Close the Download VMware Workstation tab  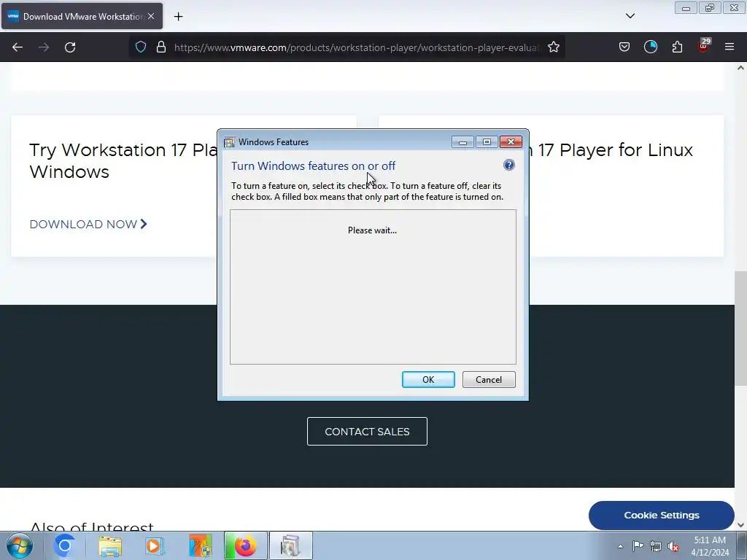coord(151,16)
